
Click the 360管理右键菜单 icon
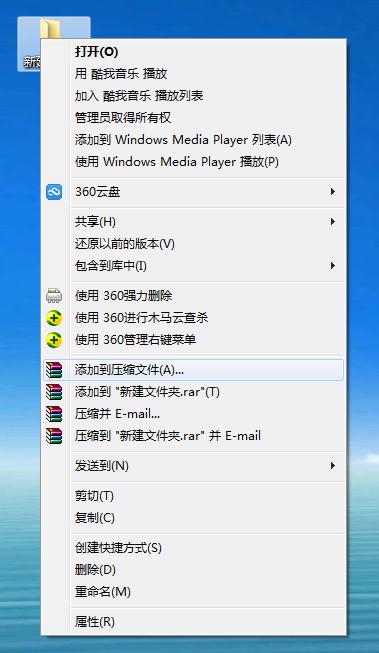point(54,340)
